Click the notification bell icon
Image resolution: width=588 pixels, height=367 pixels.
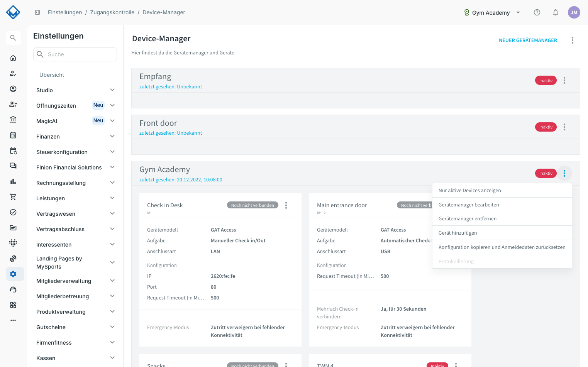point(556,12)
